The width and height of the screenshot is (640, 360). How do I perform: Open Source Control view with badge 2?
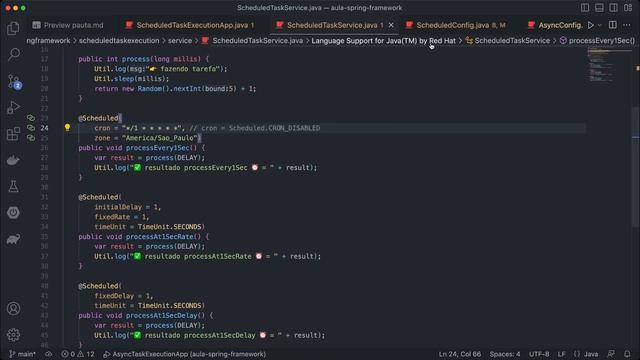coord(14,81)
